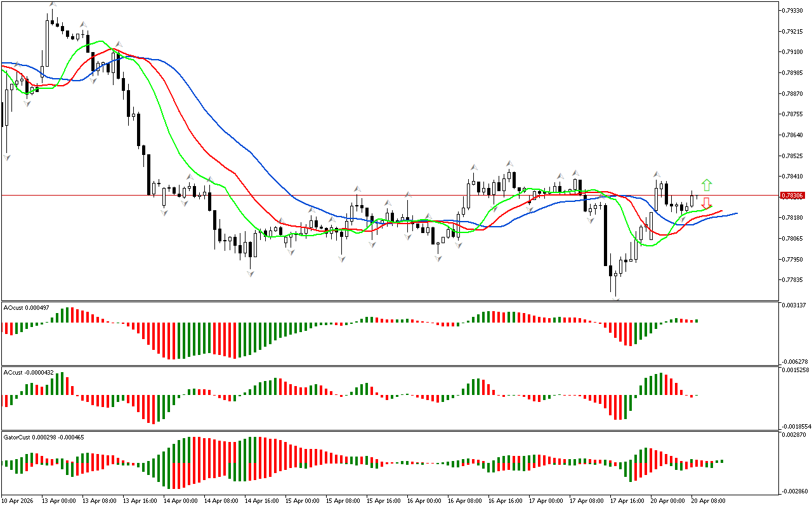Click the AOcust indicator label
Image resolution: width=812 pixels, height=508 pixels.
click(22, 308)
